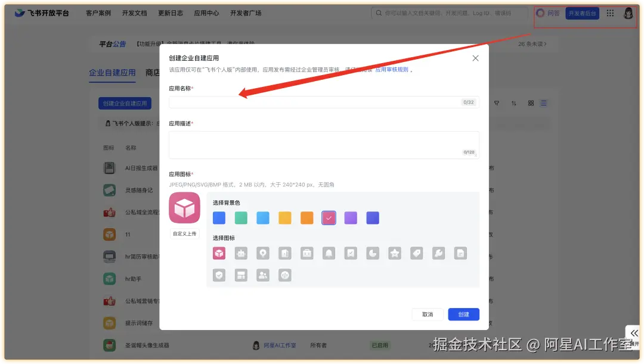Select the purple background color swatch
Image resolution: width=644 pixels, height=364 pixels.
pyautogui.click(x=351, y=218)
